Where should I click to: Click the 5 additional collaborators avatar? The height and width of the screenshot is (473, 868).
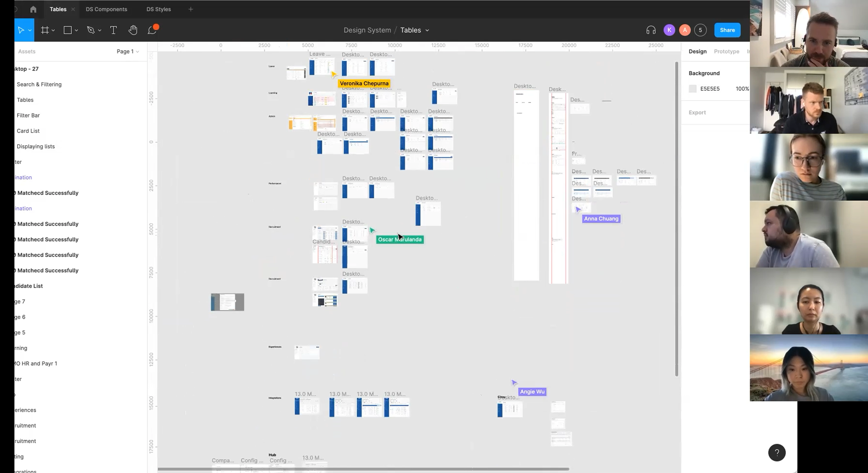point(700,30)
